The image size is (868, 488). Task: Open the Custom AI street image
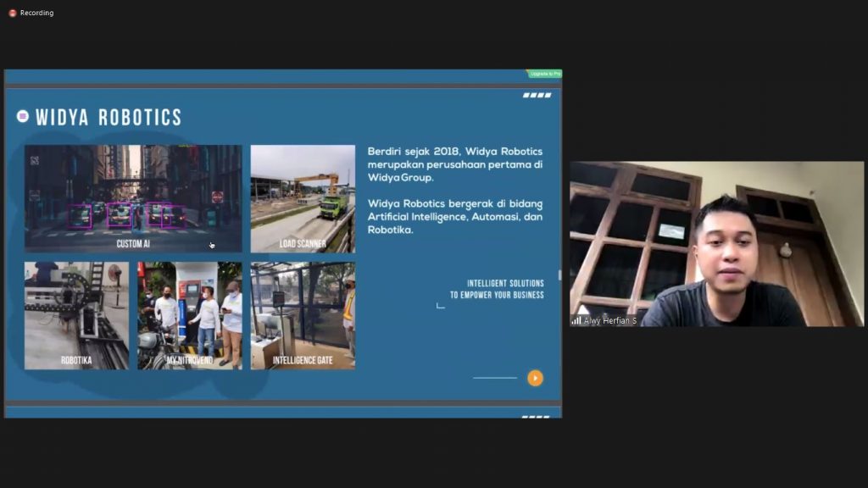[133, 198]
